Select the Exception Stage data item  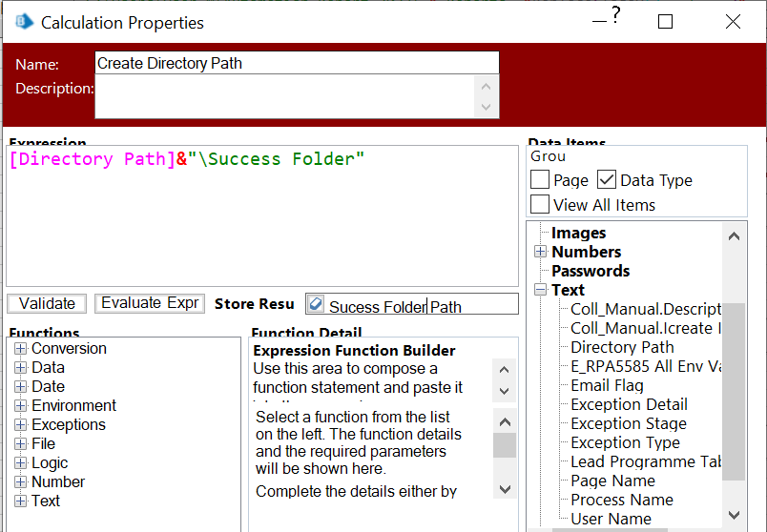pos(629,423)
